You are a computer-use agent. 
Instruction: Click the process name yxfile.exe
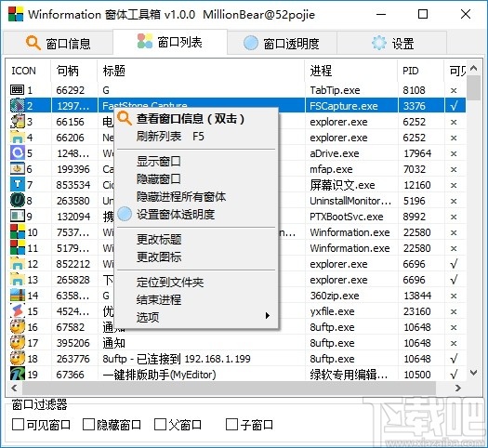[x=332, y=311]
